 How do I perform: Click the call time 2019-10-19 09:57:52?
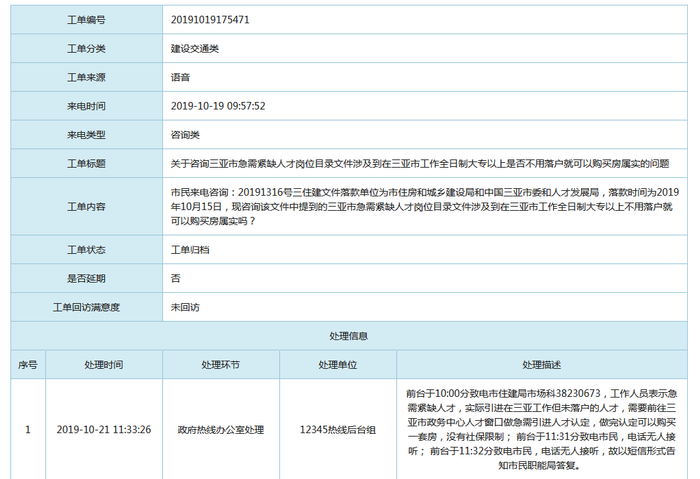pos(218,106)
